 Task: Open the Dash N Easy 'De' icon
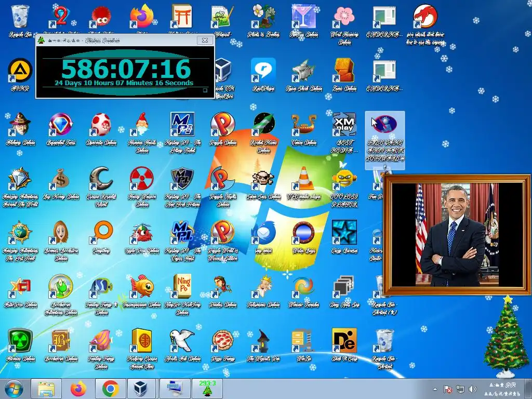click(x=344, y=341)
